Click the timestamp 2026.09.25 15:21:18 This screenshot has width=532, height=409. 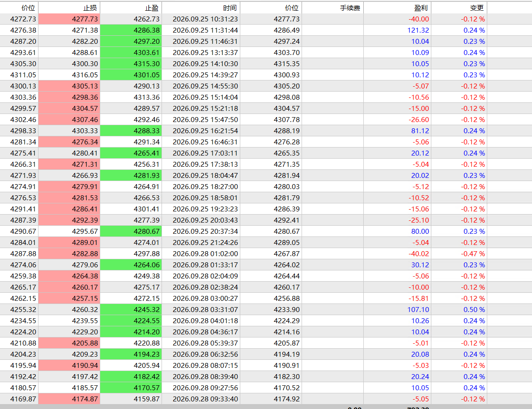coord(205,109)
